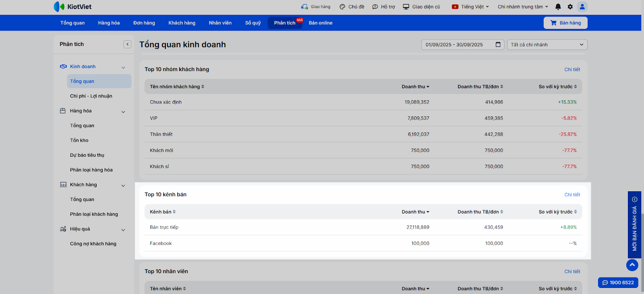Click the Thân thiết customer group row
644x294 pixels.
pos(363,135)
